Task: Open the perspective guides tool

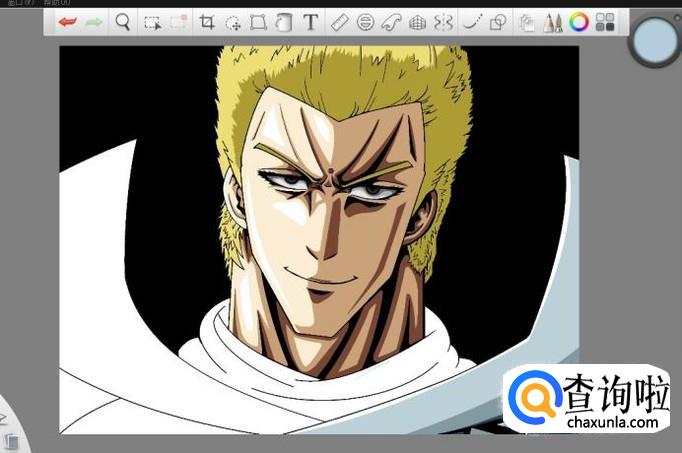Action: point(418,22)
